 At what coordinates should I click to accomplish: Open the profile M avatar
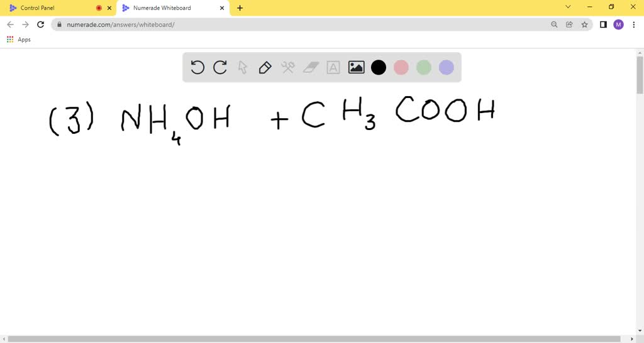[x=619, y=24]
